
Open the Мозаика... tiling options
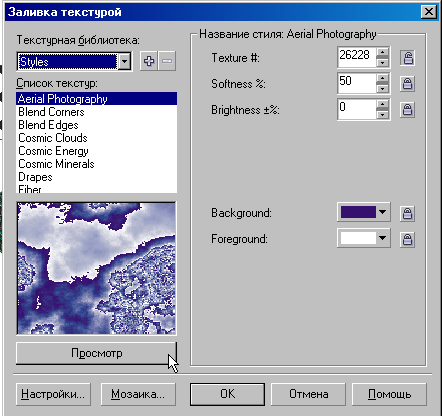(138, 394)
